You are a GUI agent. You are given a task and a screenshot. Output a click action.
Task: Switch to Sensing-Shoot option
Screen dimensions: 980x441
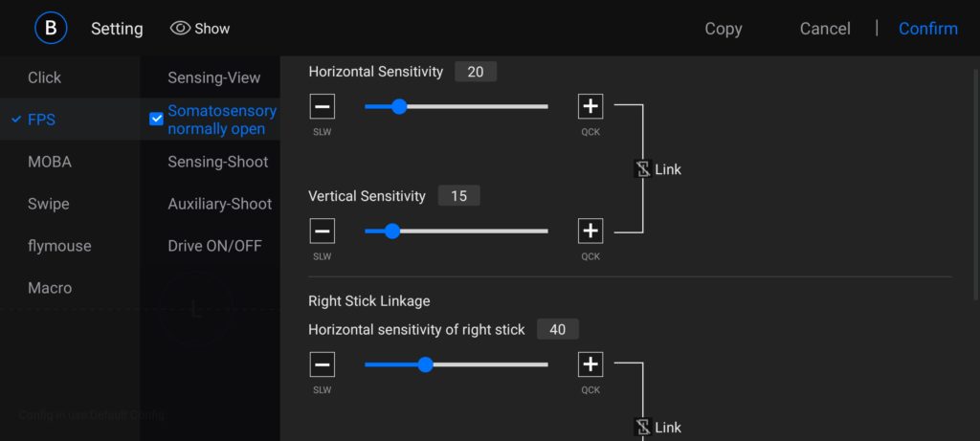[218, 162]
